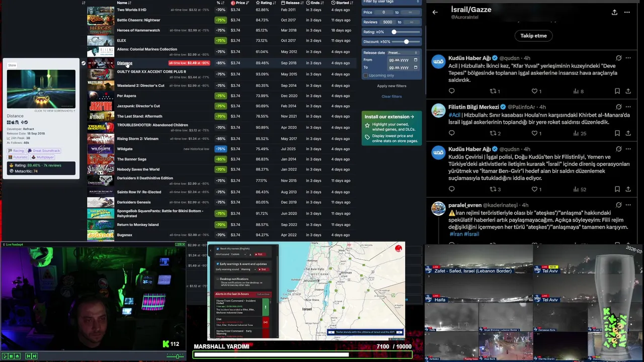Open the Install our extension link

[x=389, y=117]
